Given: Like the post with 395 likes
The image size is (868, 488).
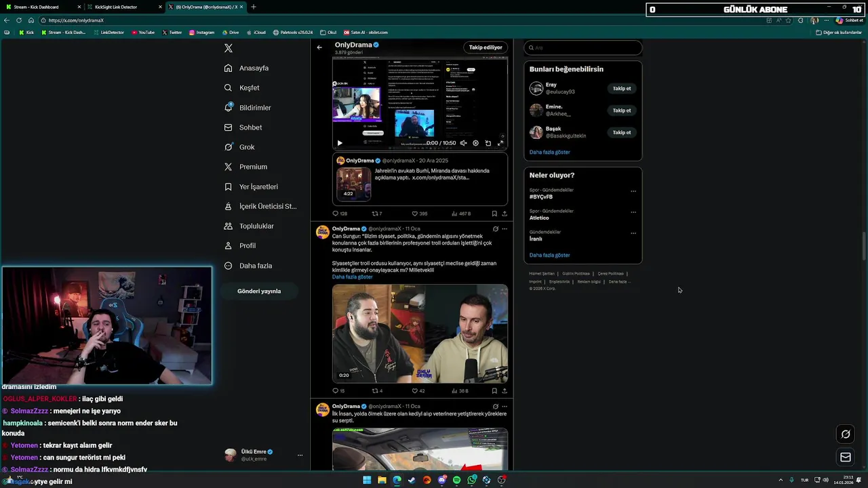Looking at the screenshot, I should [x=419, y=213].
